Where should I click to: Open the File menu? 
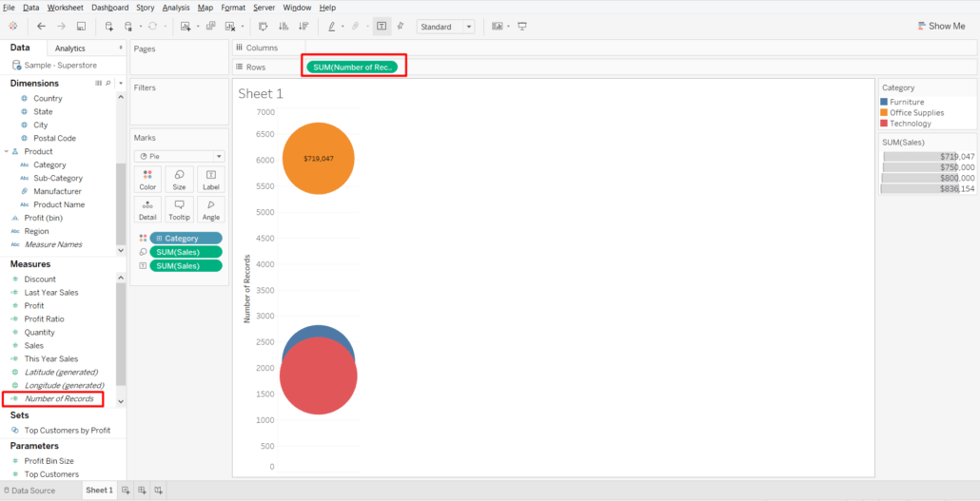[9, 8]
